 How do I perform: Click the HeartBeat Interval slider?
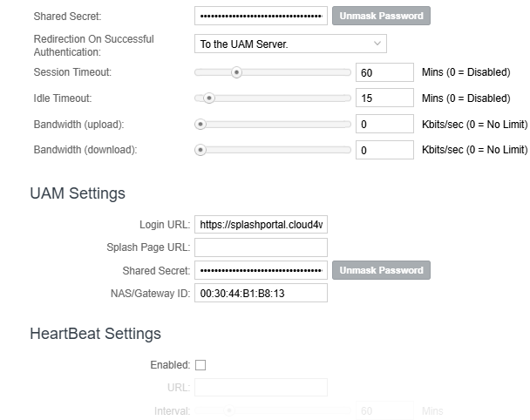pyautogui.click(x=230, y=410)
